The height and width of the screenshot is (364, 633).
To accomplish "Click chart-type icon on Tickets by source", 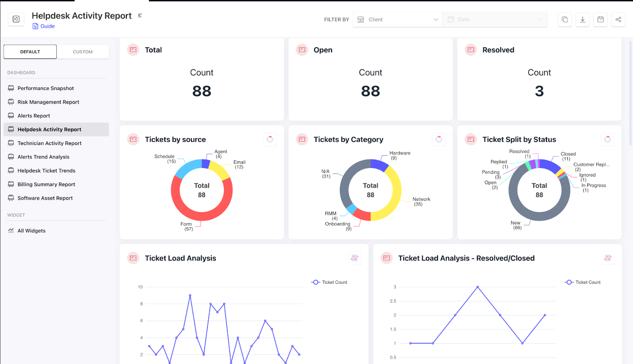I will [270, 139].
